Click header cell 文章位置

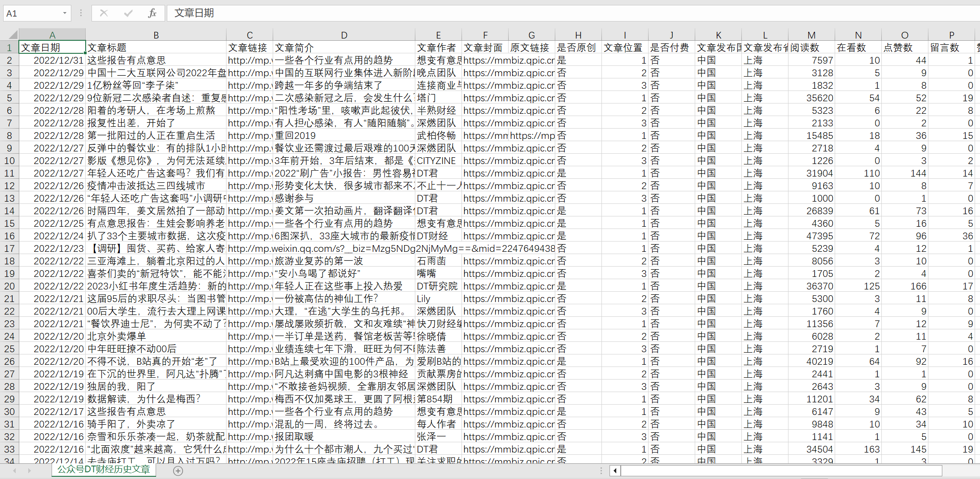point(625,47)
